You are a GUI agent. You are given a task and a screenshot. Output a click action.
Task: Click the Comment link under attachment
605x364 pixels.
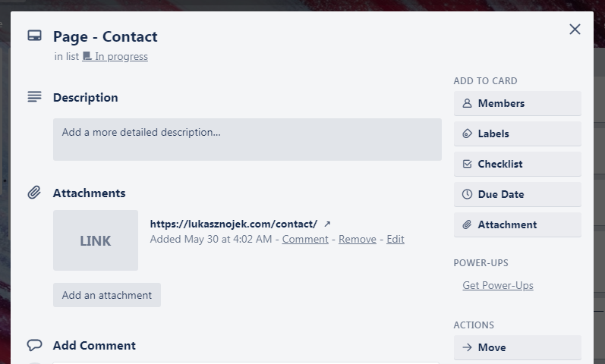tap(305, 239)
